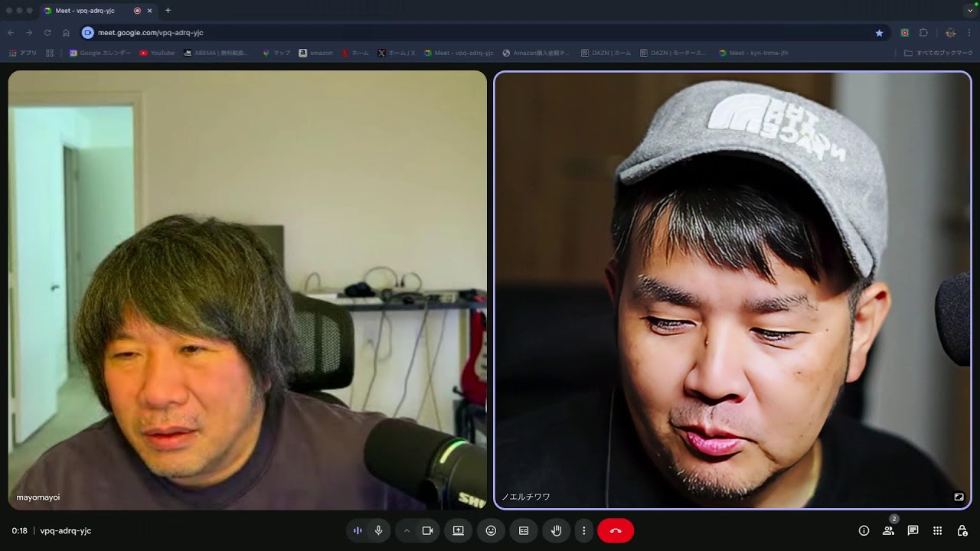Open the YouTube bookmark

coord(157,53)
